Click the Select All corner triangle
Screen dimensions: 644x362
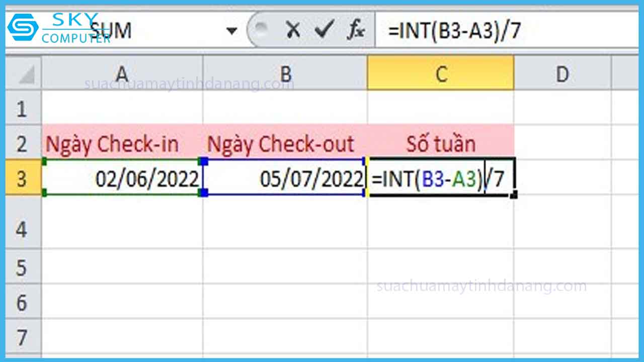[x=23, y=74]
